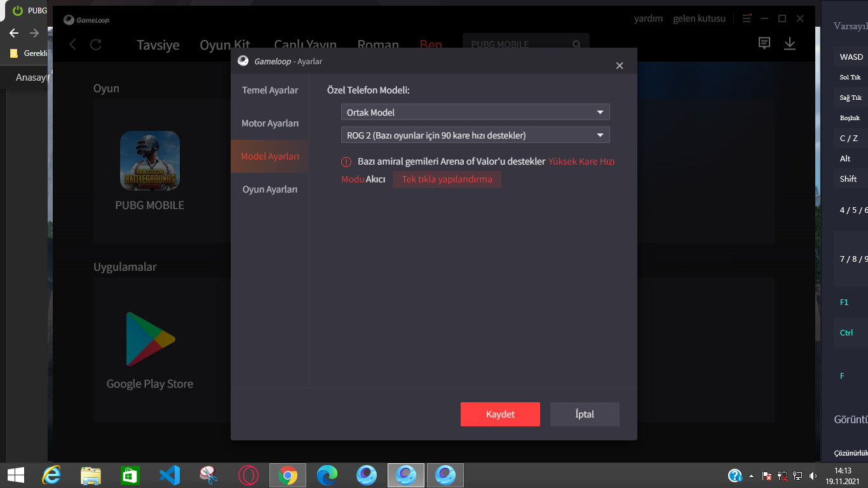The height and width of the screenshot is (488, 868).
Task: Launch Opera browser from the taskbar
Action: coord(248,475)
